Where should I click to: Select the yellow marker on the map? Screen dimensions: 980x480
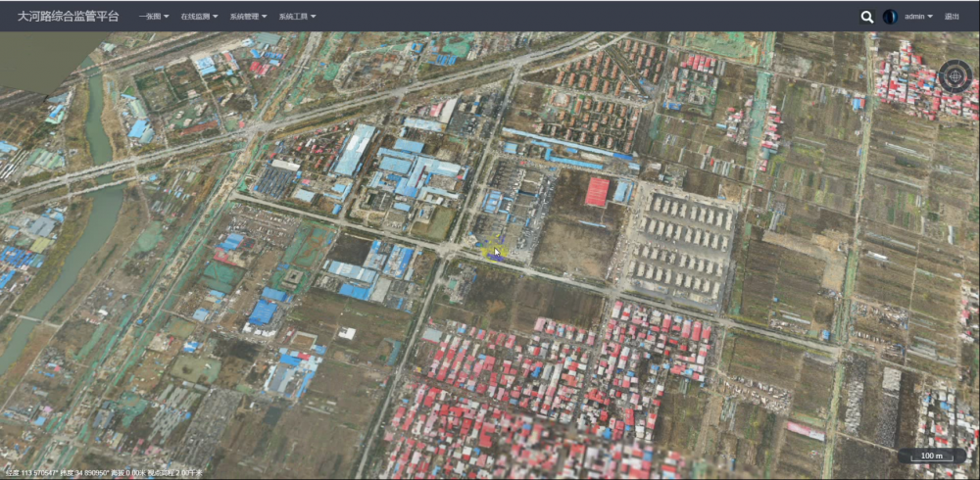coord(491,252)
